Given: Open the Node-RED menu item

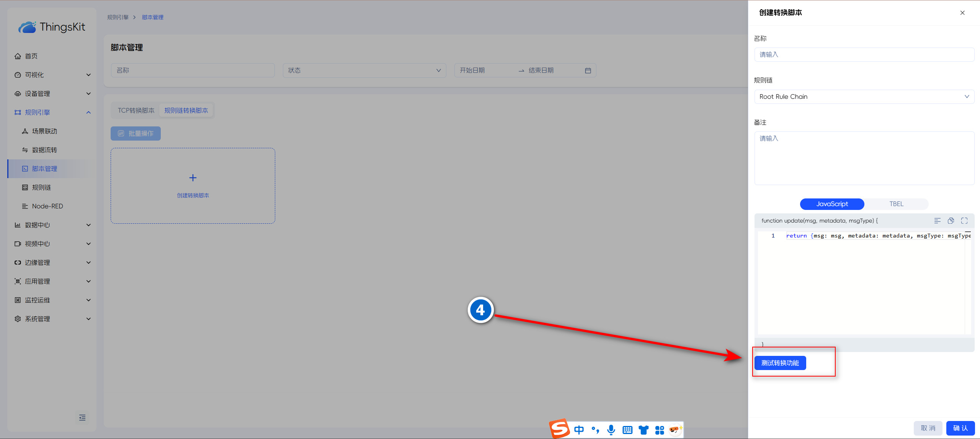Looking at the screenshot, I should (x=47, y=206).
